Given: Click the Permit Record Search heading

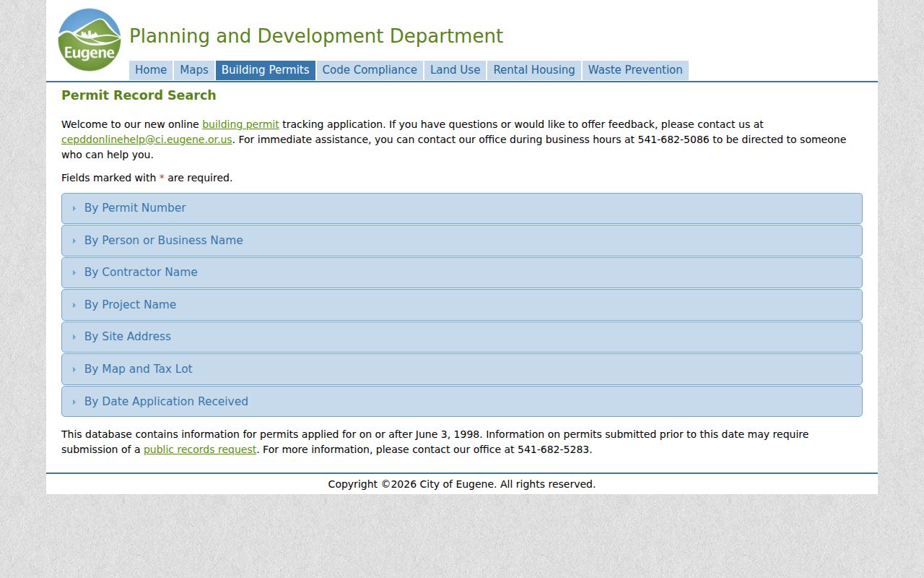Looking at the screenshot, I should (139, 95).
